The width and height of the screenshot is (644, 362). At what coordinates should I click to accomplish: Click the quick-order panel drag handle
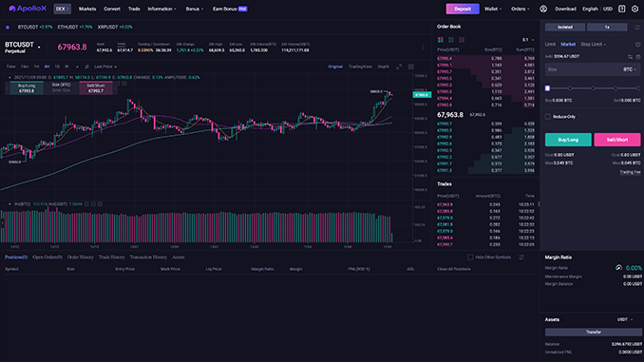[7, 88]
